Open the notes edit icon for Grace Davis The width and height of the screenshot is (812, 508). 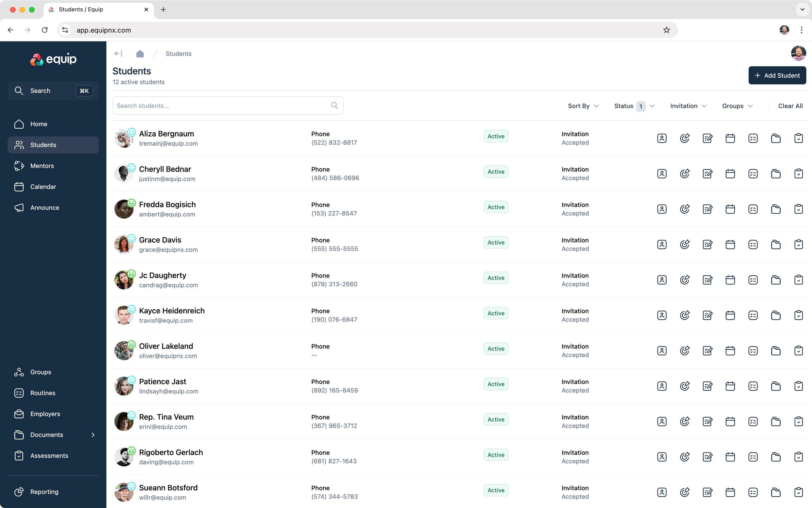coord(707,244)
